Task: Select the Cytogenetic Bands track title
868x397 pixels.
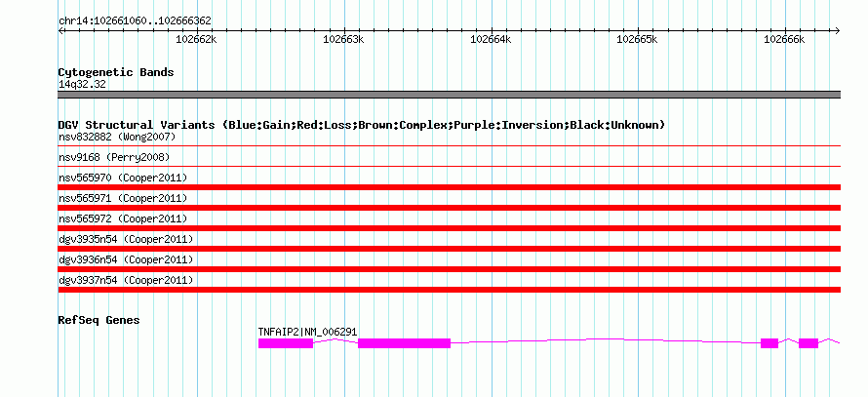Action: pos(116,72)
